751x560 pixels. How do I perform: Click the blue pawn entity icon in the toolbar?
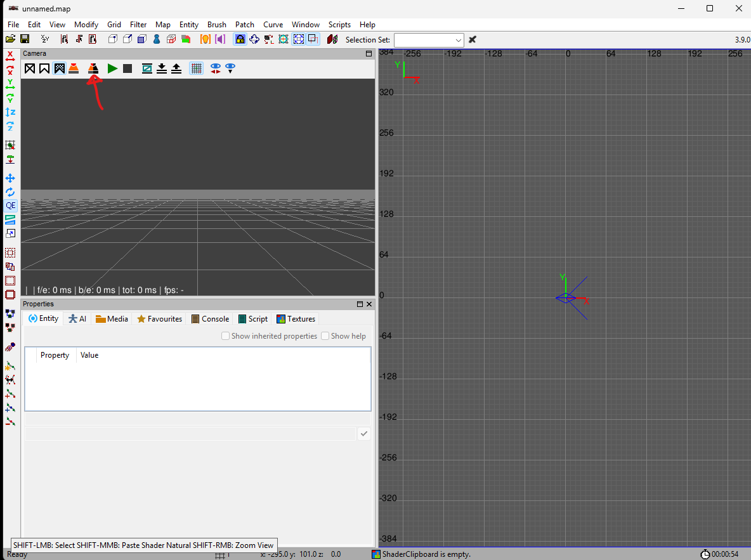[x=157, y=39]
